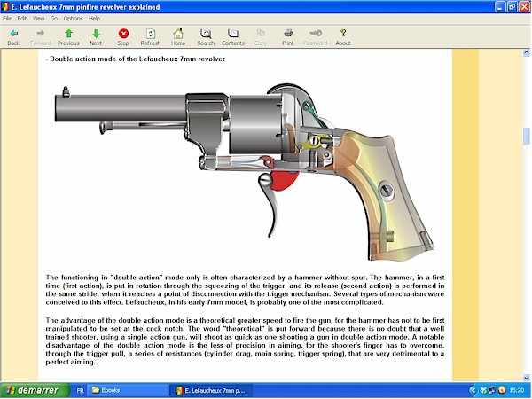Viewport: 532px width, 399px height.
Task: Click the application icon in the title bar
Action: [x=5, y=7]
